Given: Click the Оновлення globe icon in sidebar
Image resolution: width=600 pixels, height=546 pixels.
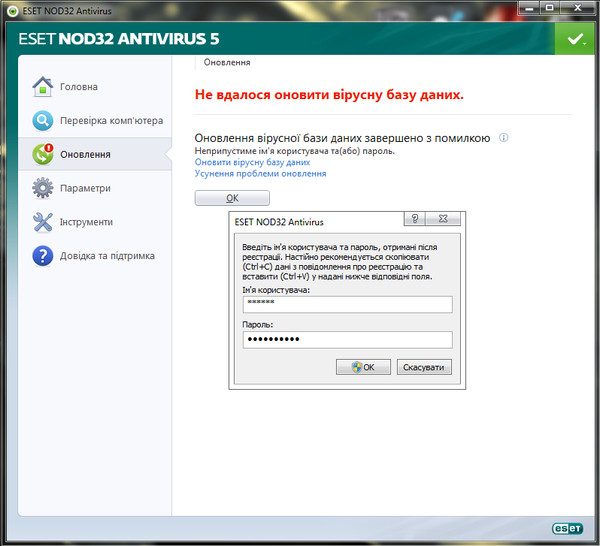Looking at the screenshot, I should (42, 155).
